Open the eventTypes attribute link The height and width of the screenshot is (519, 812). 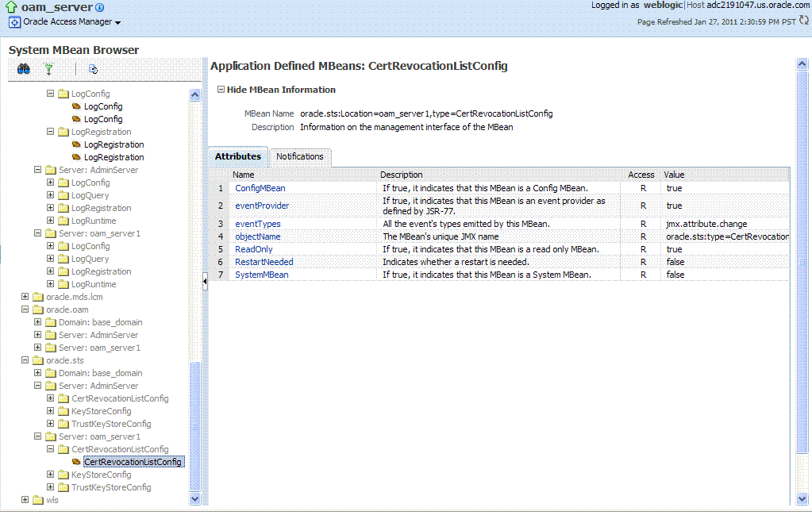[257, 223]
